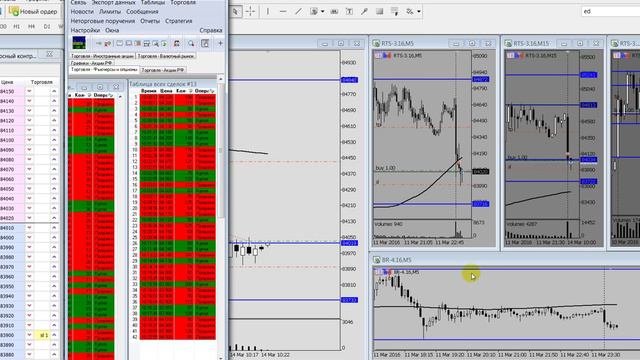This screenshot has width=640, height=360.
Task: Open the Стратегия menu
Action: (178, 21)
